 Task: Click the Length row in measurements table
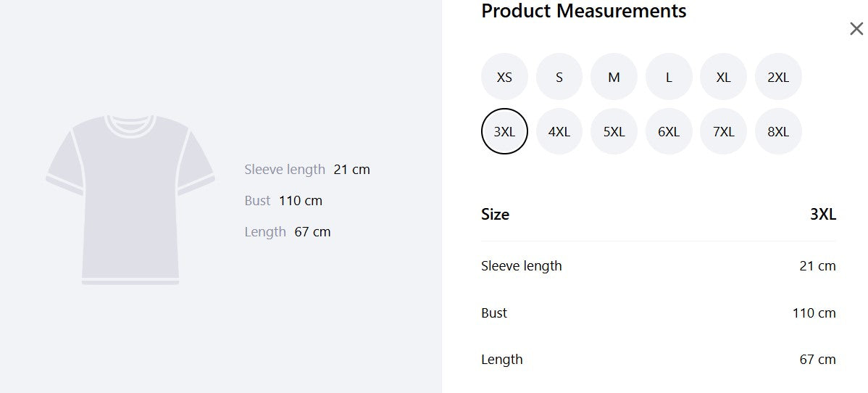click(x=658, y=359)
